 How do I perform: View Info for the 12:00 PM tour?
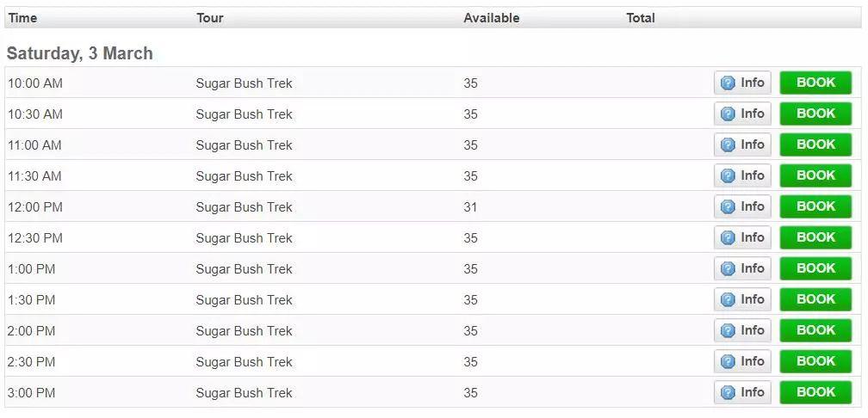[x=742, y=207]
